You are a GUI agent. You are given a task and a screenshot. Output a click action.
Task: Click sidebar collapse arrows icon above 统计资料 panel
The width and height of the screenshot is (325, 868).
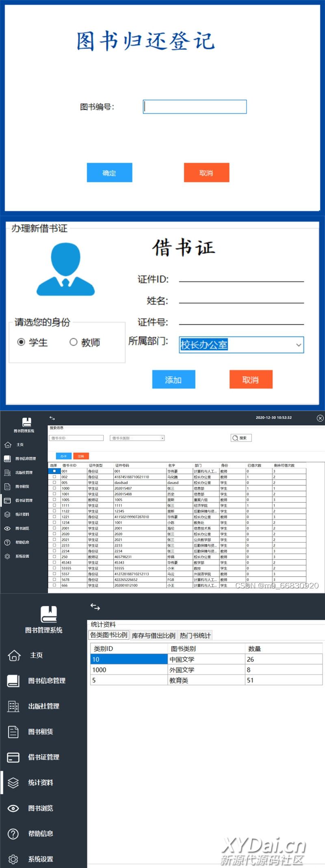(x=95, y=607)
